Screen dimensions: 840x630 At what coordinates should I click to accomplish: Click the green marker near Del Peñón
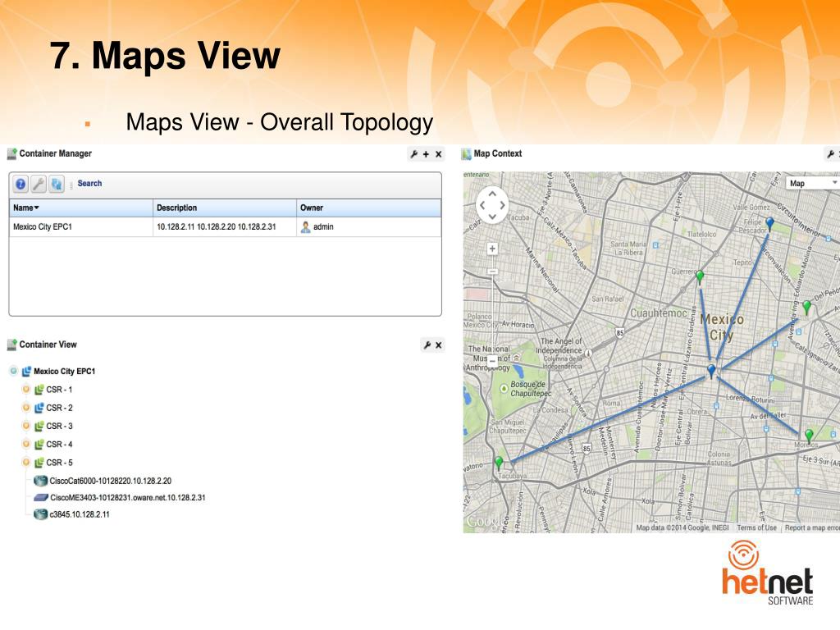(x=807, y=307)
